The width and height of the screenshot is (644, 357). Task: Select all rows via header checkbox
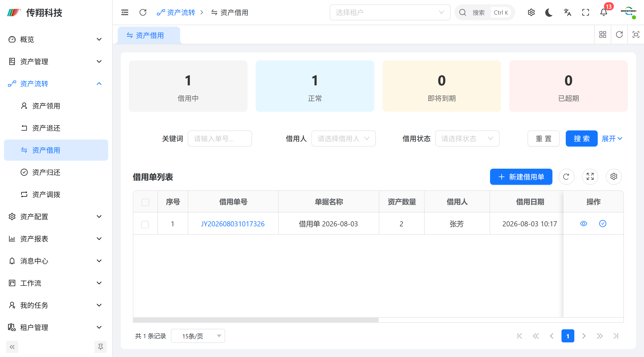[x=145, y=202]
